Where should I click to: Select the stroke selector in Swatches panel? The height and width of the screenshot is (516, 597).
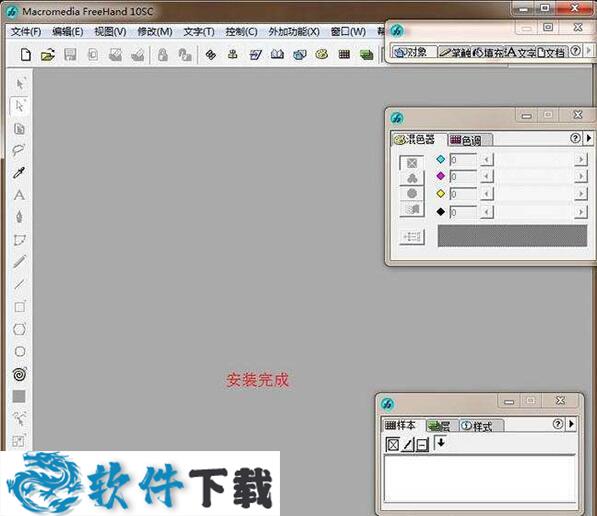point(408,444)
